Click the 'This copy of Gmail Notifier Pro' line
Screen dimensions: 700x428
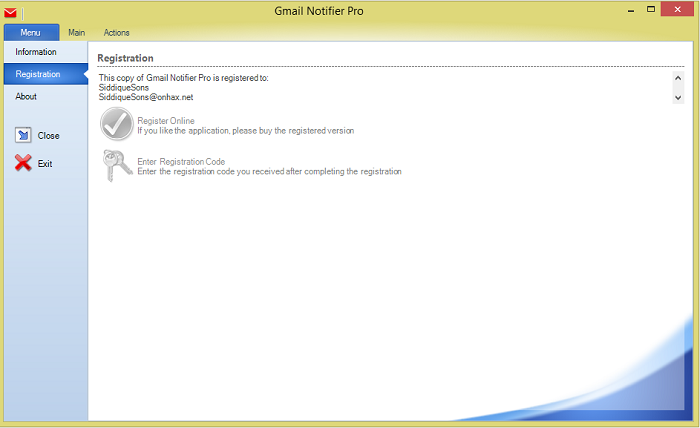pos(183,78)
